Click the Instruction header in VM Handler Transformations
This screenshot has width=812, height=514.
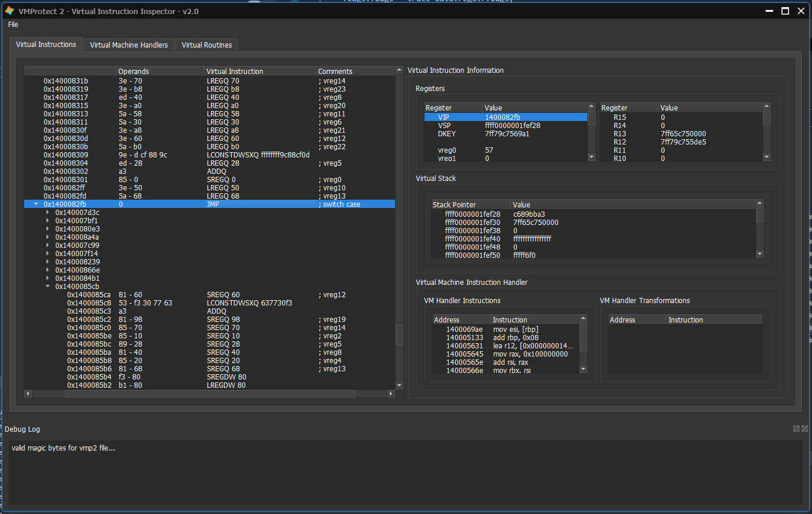tap(714, 320)
